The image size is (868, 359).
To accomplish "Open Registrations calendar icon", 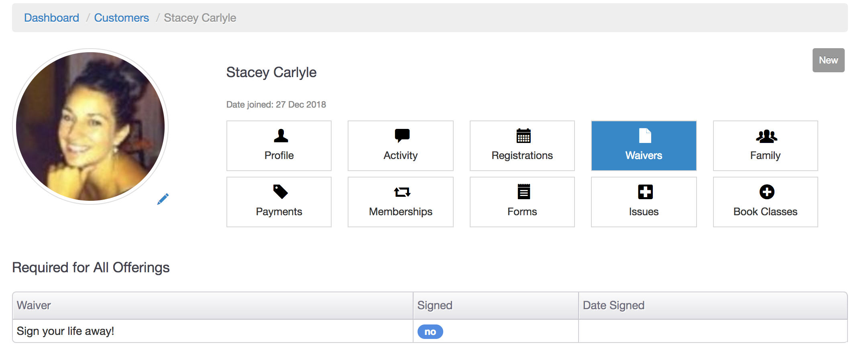I will click(x=523, y=136).
